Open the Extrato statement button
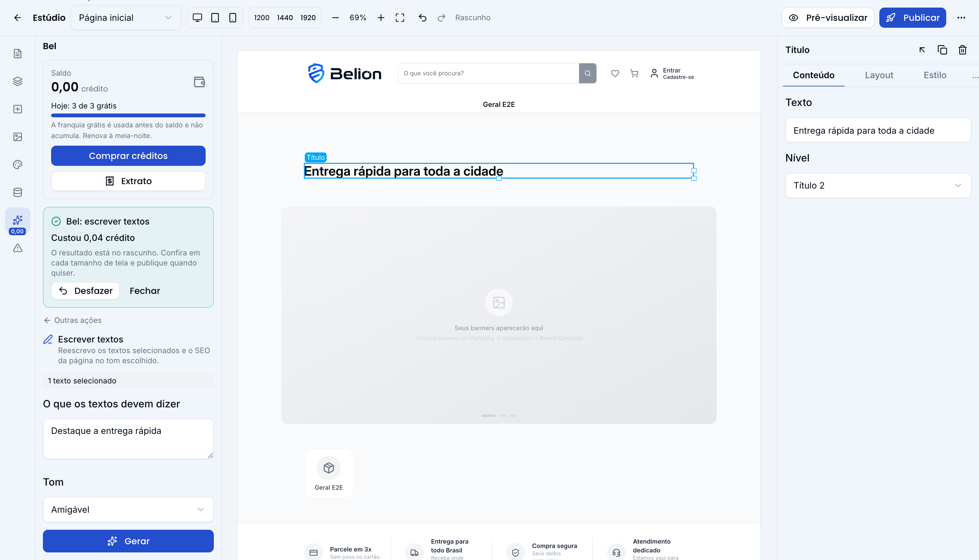 128,181
